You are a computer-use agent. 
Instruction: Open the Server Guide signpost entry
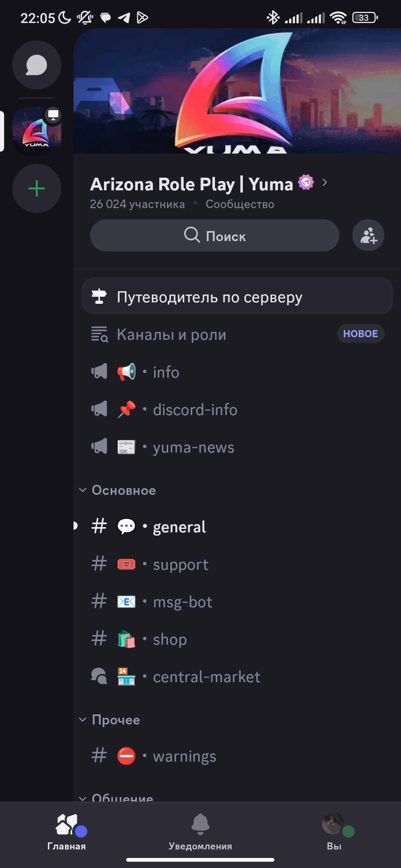[237, 297]
